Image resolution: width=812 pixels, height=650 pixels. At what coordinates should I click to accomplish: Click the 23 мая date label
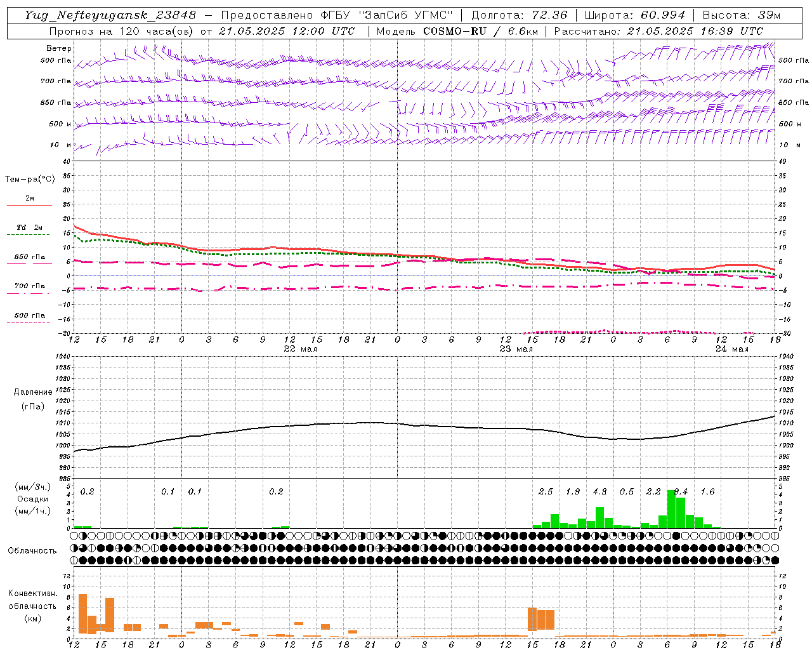[x=516, y=349]
